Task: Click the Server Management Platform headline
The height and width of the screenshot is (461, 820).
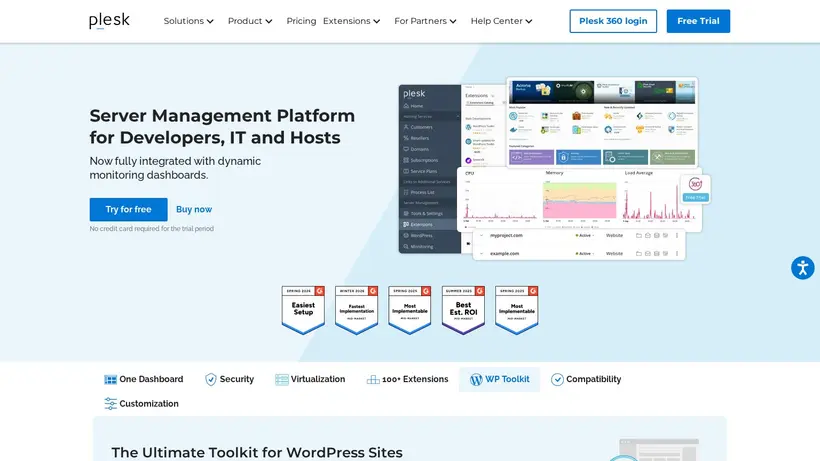Action: [222, 126]
